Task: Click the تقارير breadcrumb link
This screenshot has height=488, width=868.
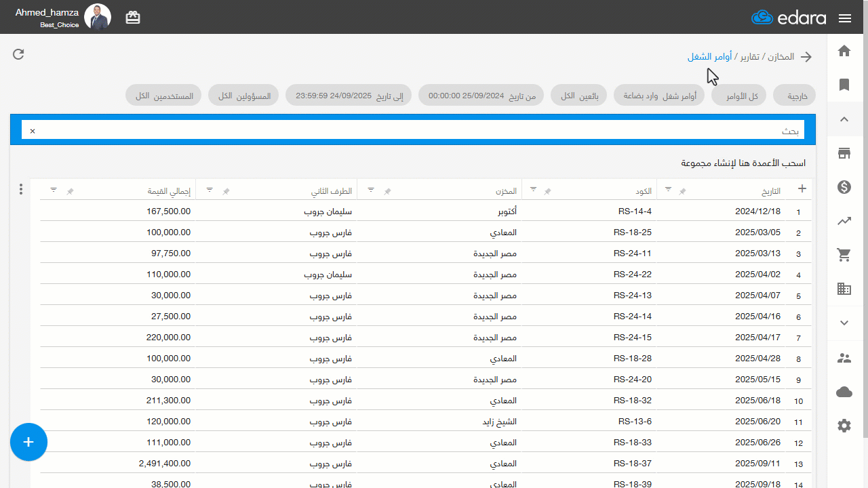Action: click(x=749, y=57)
